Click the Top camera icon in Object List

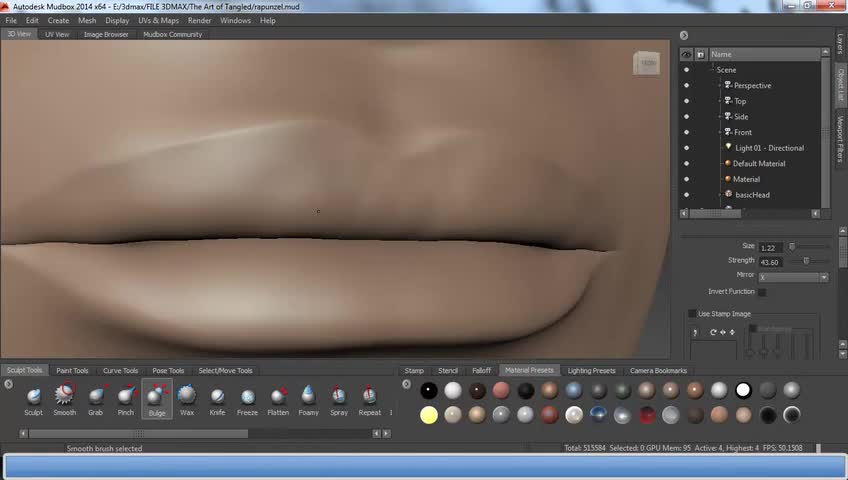pos(728,101)
